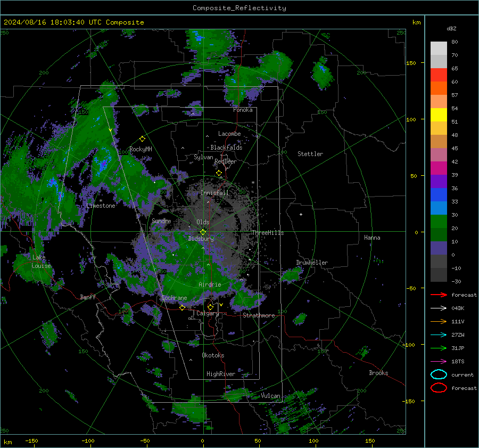Image resolution: width=479 pixels, height=448 pixels.
Task: Click the dBZ legend heading
Action: [x=451, y=29]
